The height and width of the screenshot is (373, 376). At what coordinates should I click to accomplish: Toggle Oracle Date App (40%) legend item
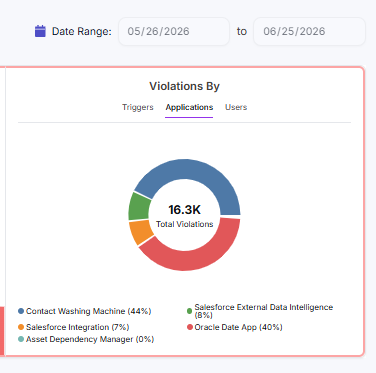[x=235, y=327]
